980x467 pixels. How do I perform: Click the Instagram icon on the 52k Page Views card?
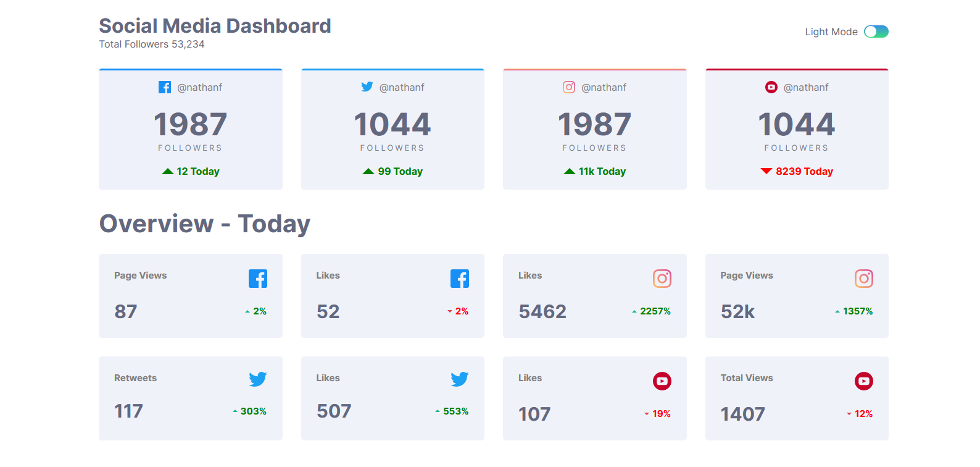tap(864, 279)
